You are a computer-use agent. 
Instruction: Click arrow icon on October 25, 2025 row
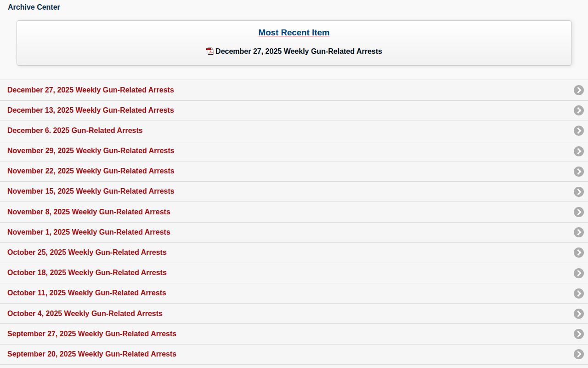pos(579,253)
